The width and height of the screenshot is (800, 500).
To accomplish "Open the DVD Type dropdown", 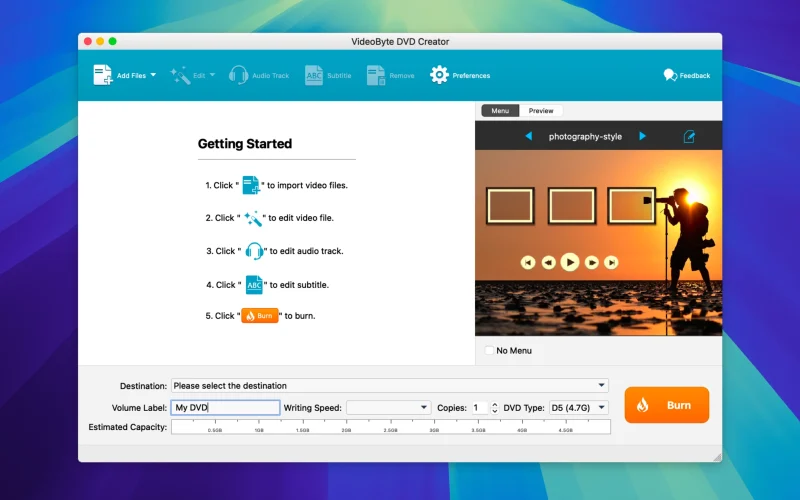I will coord(579,408).
